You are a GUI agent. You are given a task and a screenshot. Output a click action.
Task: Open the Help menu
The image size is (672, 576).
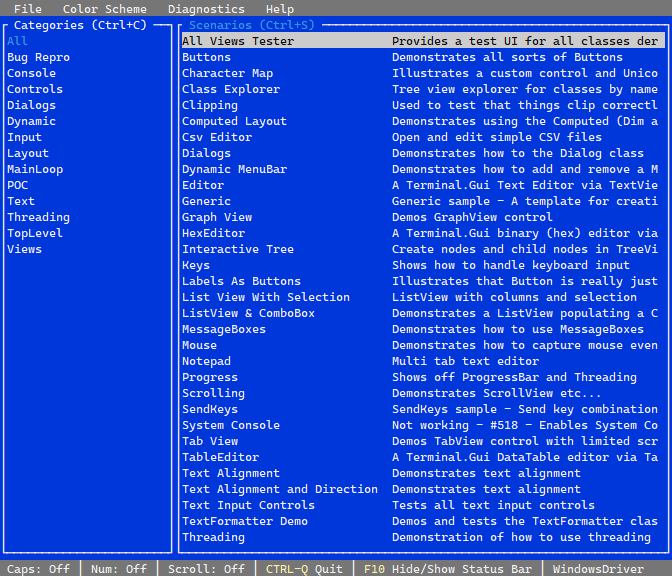(280, 9)
